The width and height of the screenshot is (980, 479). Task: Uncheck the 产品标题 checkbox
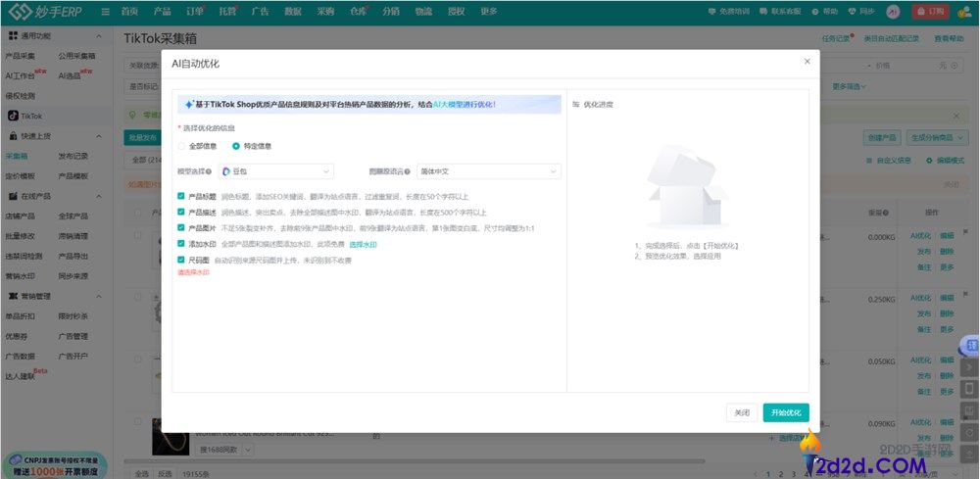181,196
